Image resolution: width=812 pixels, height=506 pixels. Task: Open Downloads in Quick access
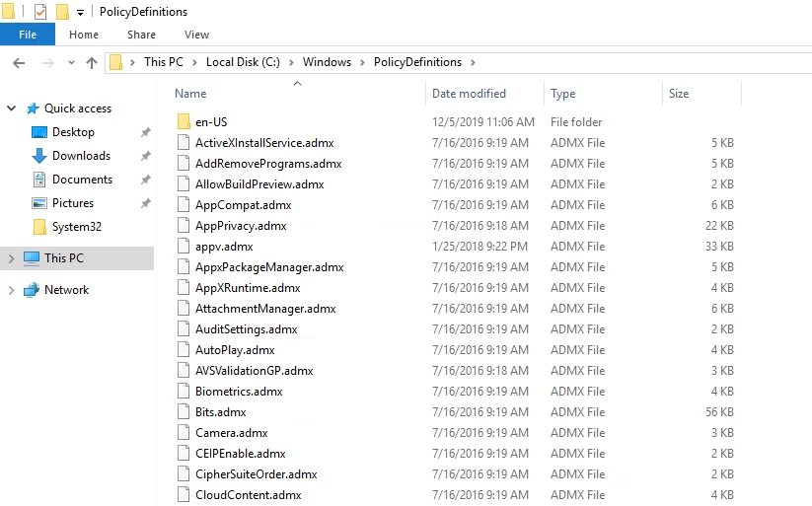click(81, 156)
